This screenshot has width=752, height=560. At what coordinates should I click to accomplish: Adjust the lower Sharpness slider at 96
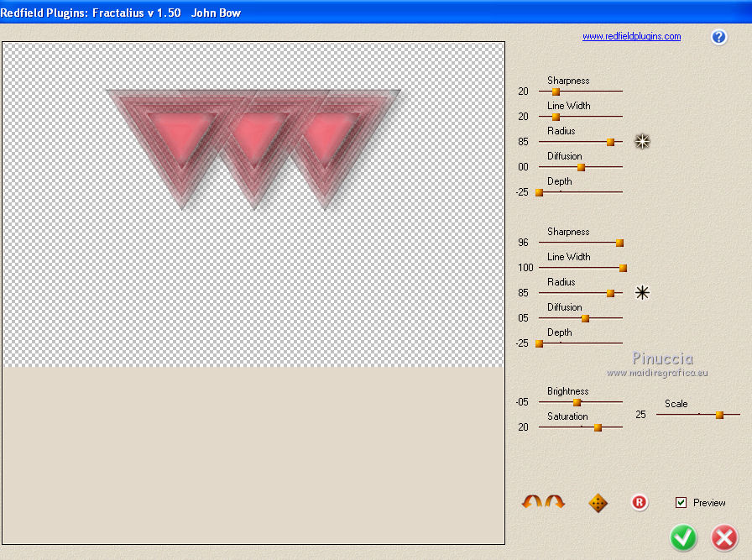619,243
